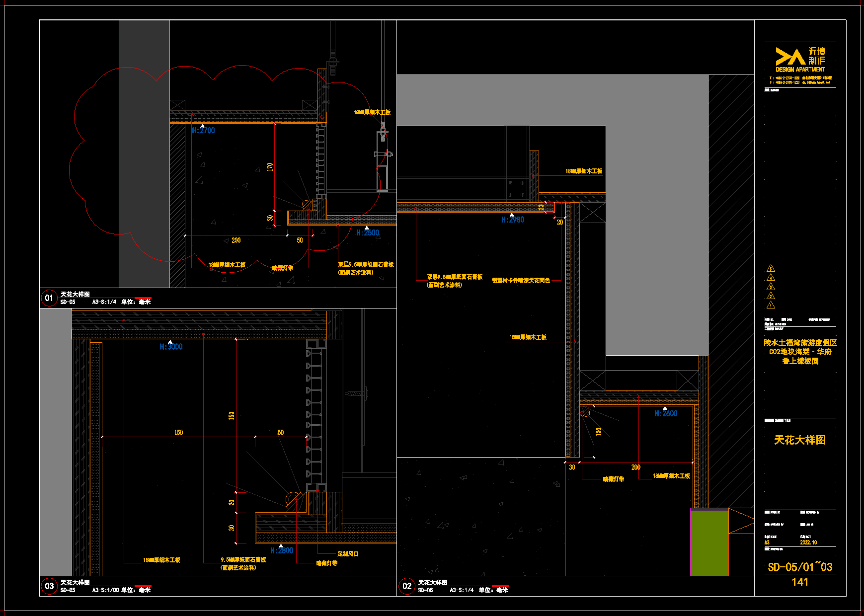Click the green filled rectangle
The height and width of the screenshot is (616, 864).
pyautogui.click(x=709, y=543)
